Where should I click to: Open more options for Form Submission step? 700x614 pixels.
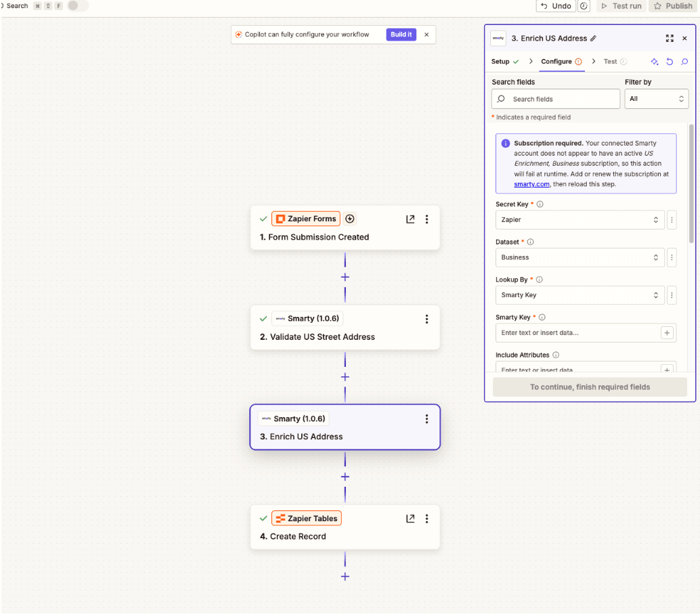coord(426,219)
